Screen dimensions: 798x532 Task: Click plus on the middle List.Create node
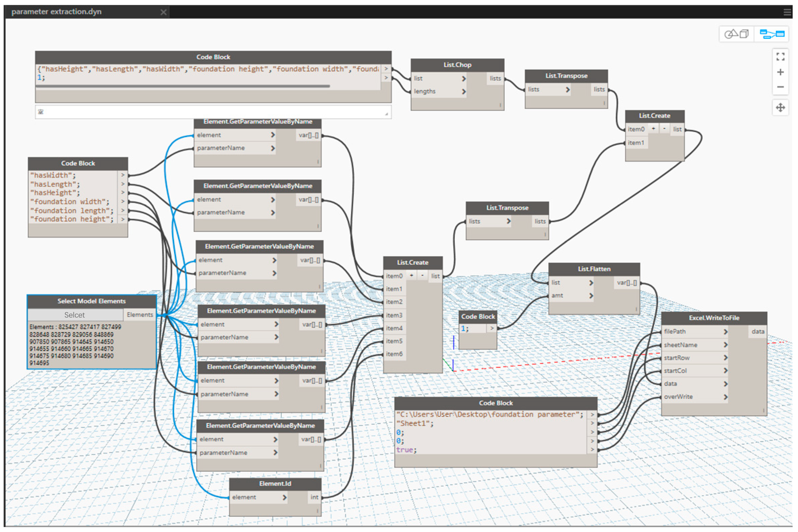(411, 276)
